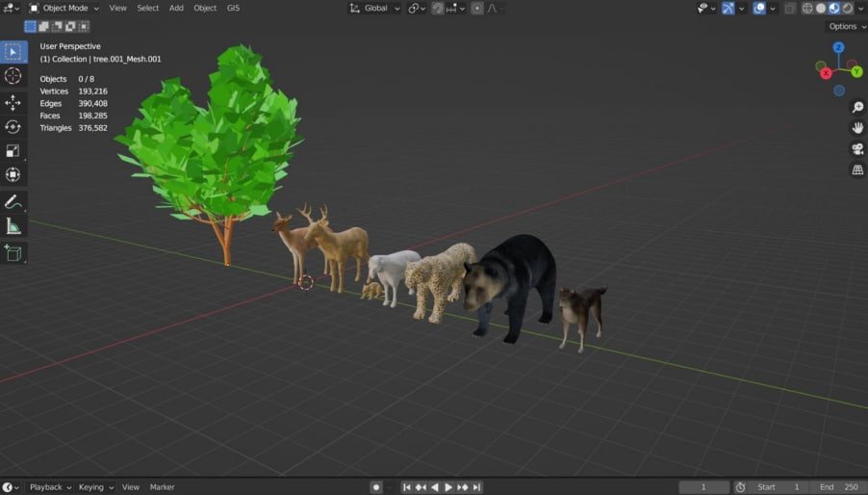868x495 pixels.
Task: Open the Global transform orientation dropdown
Action: coord(374,9)
